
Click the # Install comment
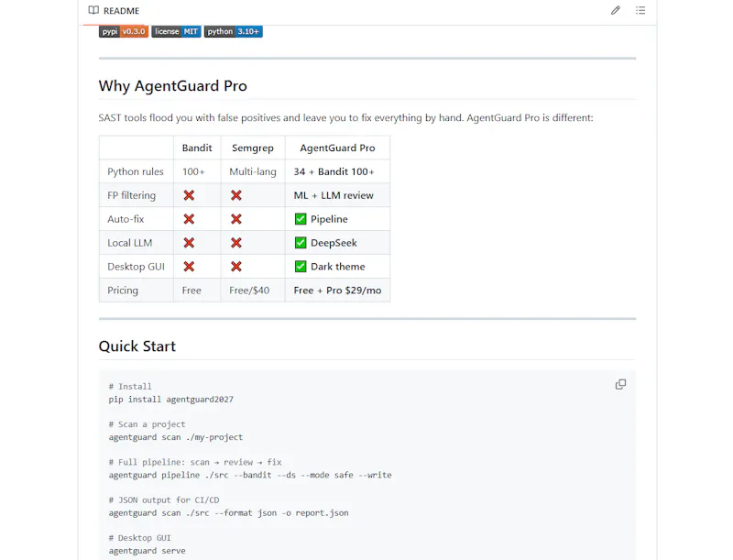point(130,387)
